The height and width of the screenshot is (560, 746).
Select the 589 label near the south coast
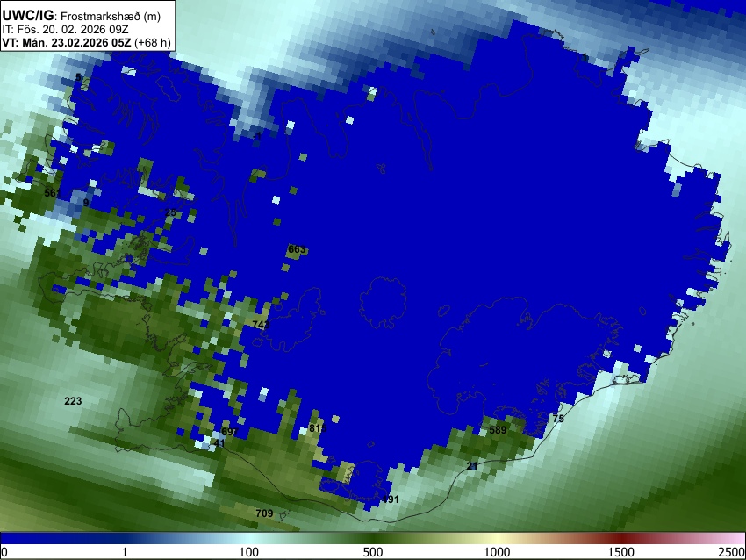point(498,430)
